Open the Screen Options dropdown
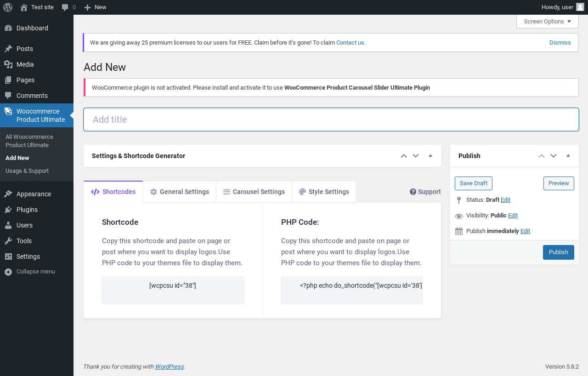588x376 pixels. (x=547, y=22)
